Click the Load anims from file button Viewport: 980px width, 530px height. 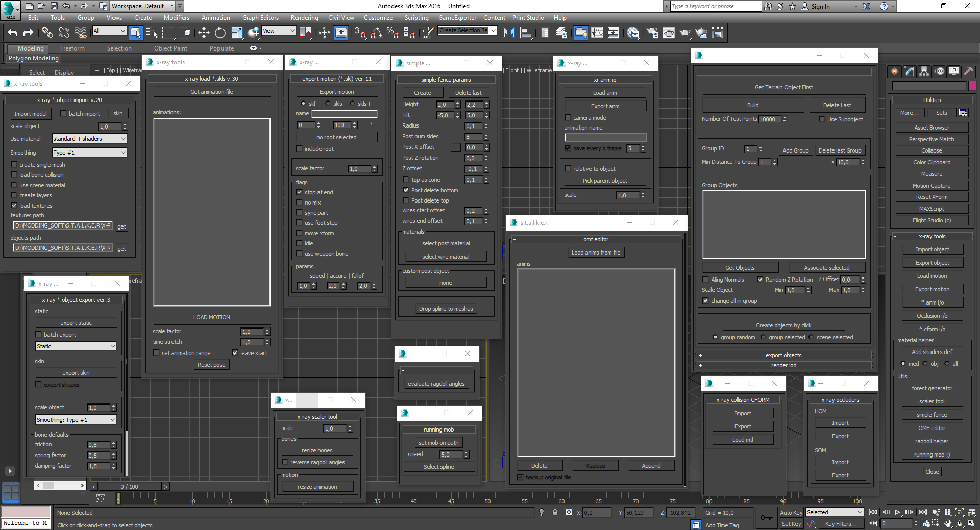coord(596,253)
